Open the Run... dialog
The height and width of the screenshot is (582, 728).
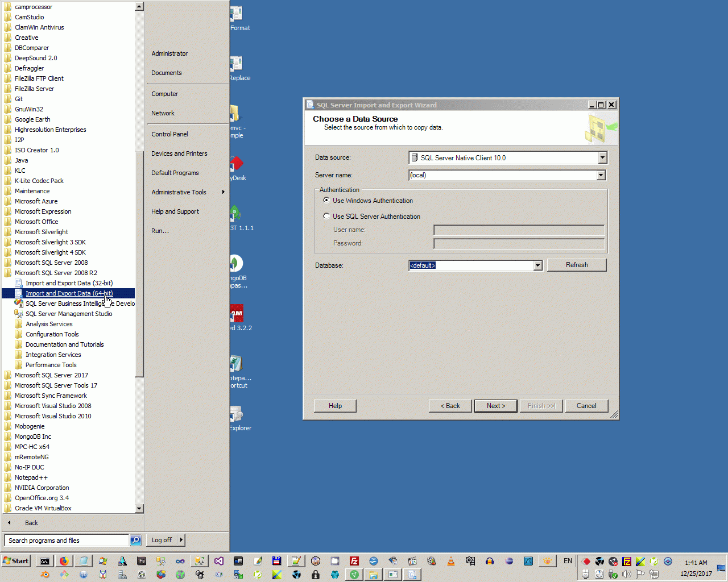click(x=160, y=231)
